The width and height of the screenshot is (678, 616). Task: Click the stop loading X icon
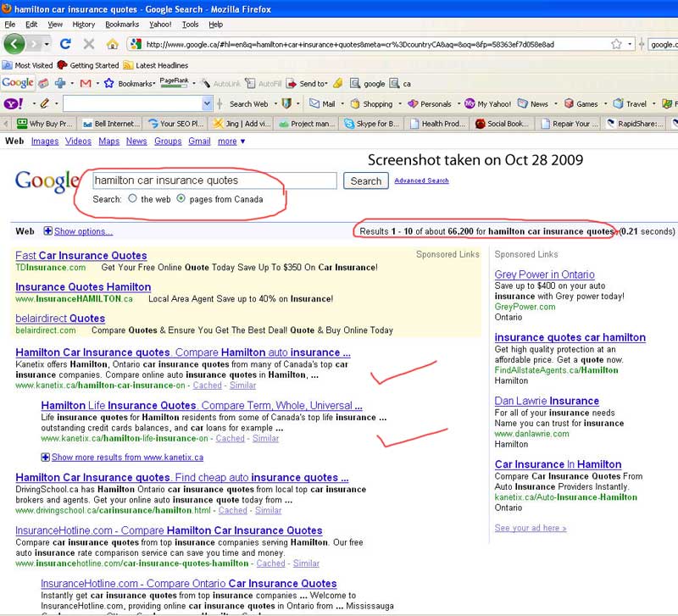(x=89, y=44)
